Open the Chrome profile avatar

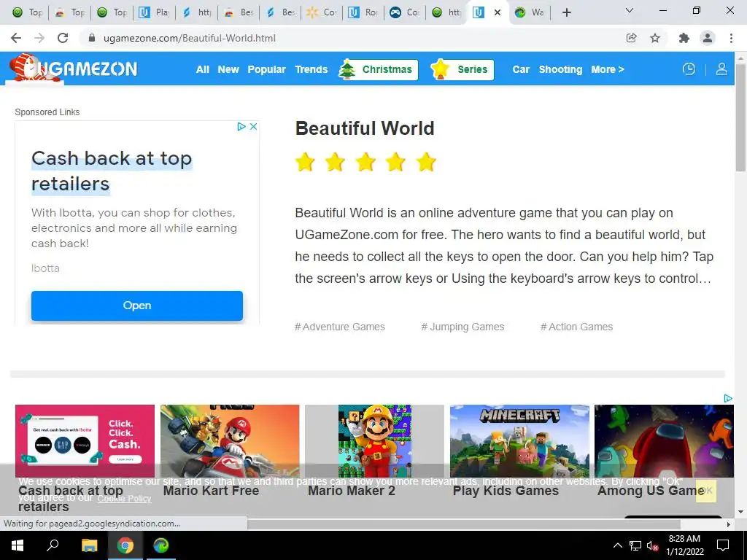(x=708, y=38)
